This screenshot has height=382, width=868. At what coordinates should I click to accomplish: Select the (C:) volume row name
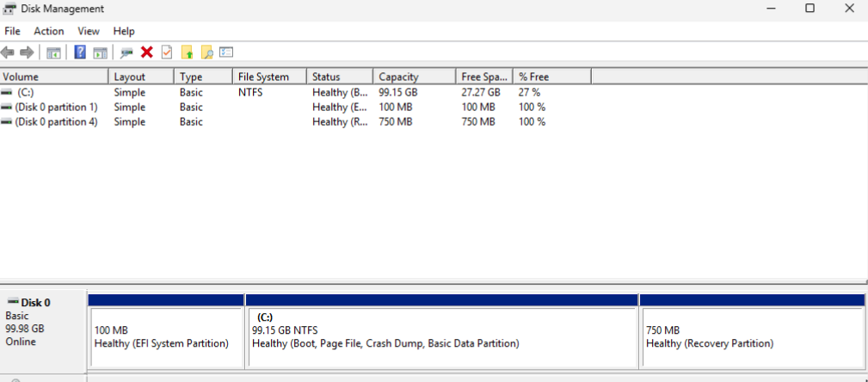(26, 92)
